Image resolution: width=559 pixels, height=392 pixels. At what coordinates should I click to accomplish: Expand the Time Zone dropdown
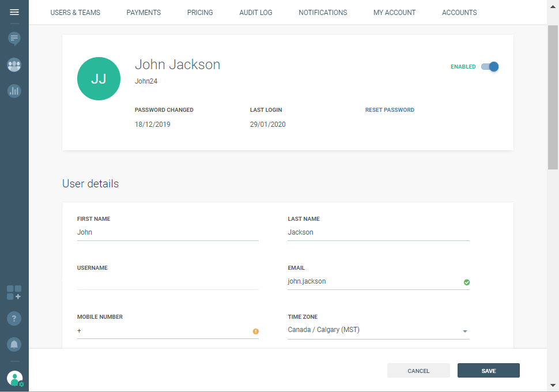pyautogui.click(x=464, y=331)
